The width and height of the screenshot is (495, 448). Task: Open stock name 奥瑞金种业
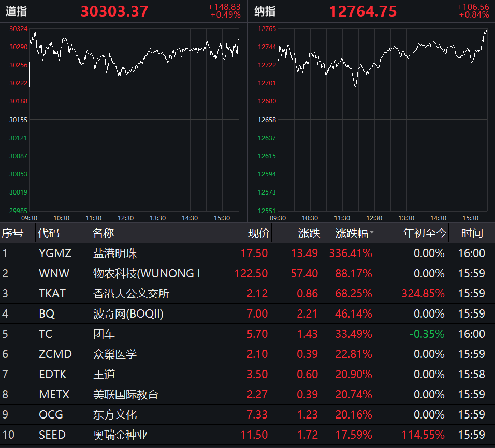click(x=120, y=435)
